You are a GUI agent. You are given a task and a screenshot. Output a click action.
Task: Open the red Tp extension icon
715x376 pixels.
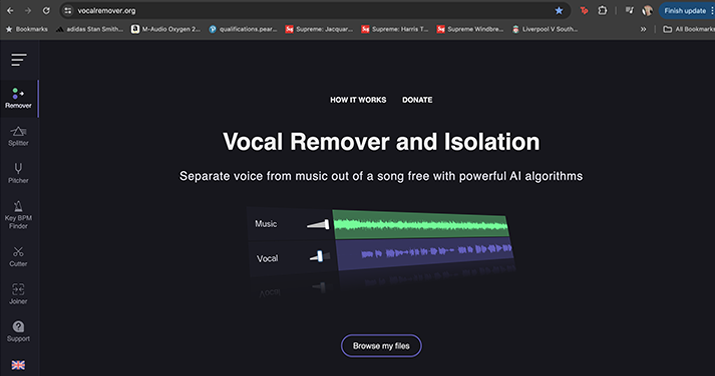coord(584,10)
